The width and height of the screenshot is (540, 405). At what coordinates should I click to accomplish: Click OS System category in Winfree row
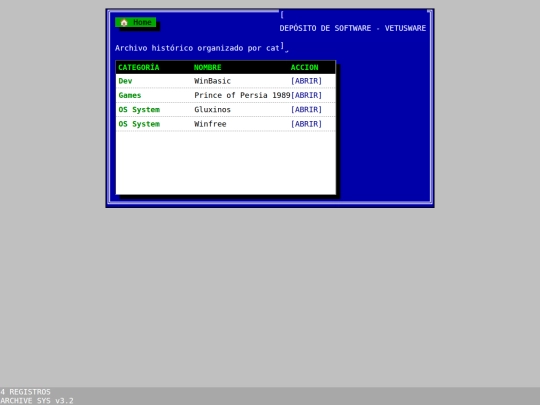click(139, 124)
